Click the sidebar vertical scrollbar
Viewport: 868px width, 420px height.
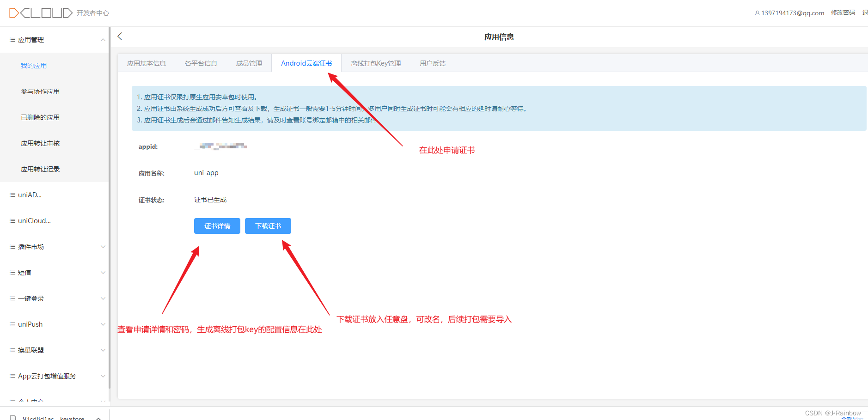point(110,208)
